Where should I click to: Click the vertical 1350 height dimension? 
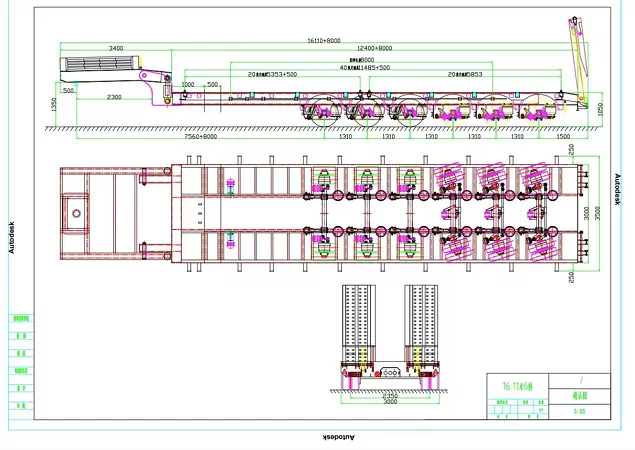pos(55,104)
